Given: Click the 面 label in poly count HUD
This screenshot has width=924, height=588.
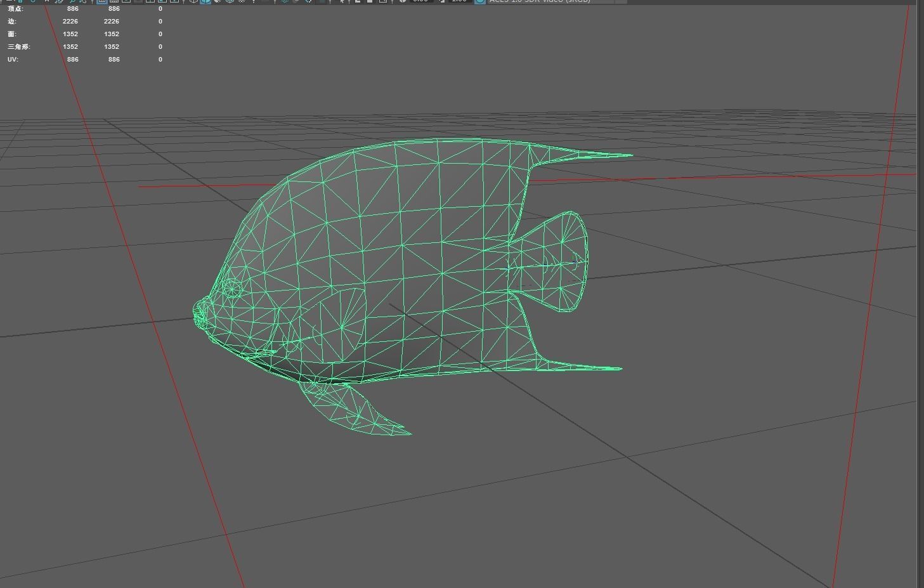Looking at the screenshot, I should pos(11,34).
